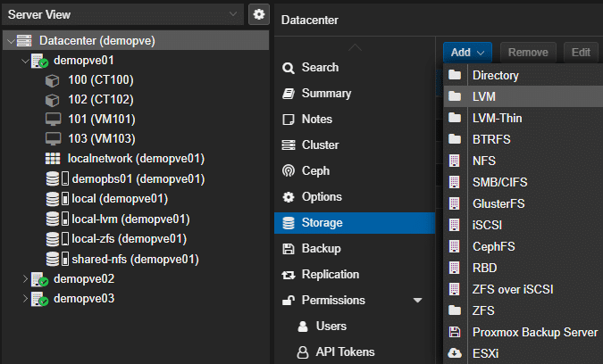Select container 100 (CT100) cube icon

[x=53, y=80]
